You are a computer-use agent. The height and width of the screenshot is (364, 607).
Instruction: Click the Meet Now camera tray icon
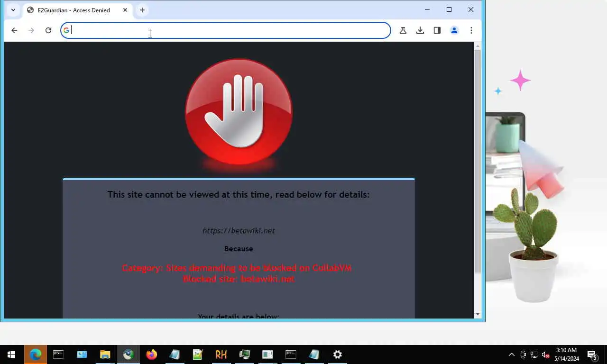pyautogui.click(x=523, y=355)
